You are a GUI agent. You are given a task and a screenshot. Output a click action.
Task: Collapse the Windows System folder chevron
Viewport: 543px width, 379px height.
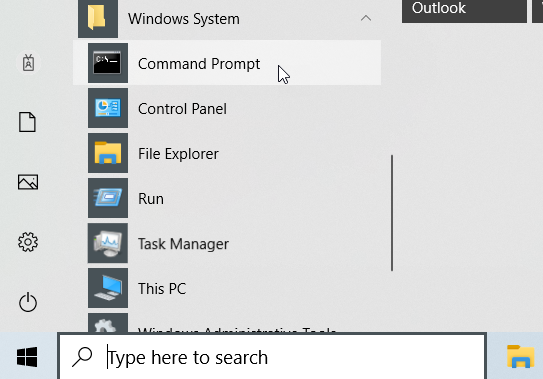pos(366,18)
